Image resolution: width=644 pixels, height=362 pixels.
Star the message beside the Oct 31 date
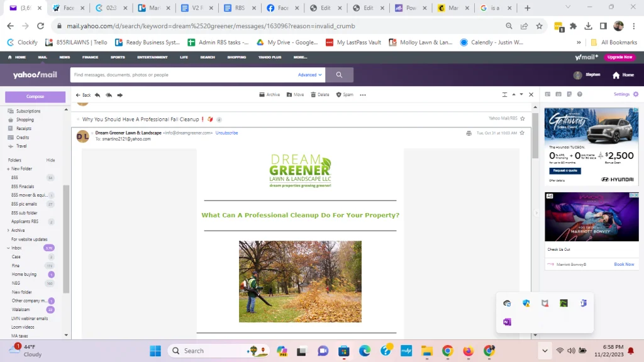coord(522,133)
